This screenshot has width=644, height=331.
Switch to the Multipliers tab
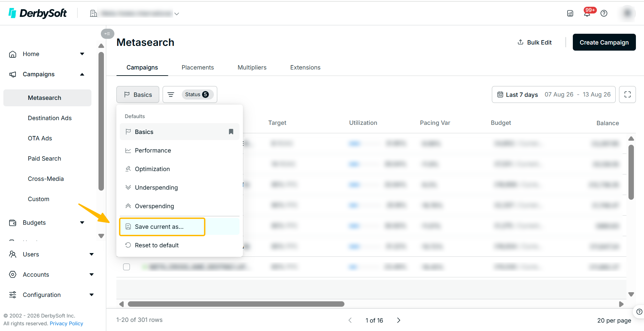pos(252,67)
